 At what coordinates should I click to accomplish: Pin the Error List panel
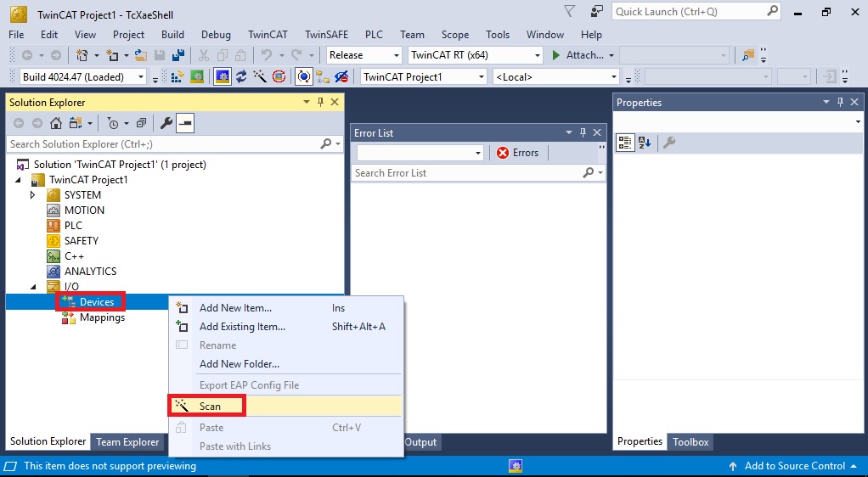click(x=583, y=132)
